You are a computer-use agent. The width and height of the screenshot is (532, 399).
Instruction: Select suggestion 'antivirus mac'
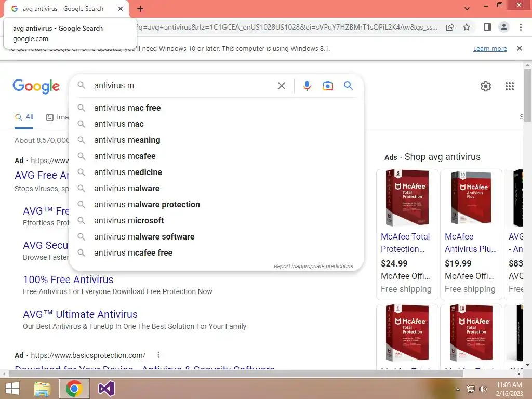pos(217,124)
